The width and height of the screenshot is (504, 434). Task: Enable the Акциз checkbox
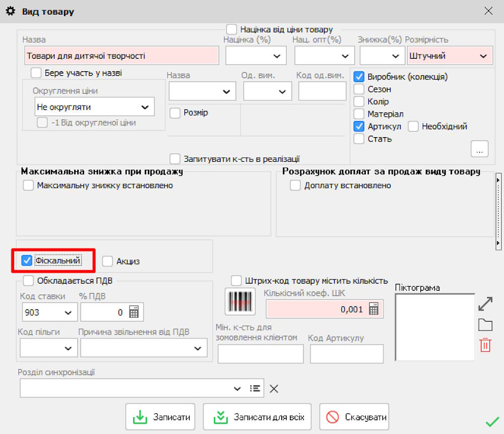pos(107,261)
